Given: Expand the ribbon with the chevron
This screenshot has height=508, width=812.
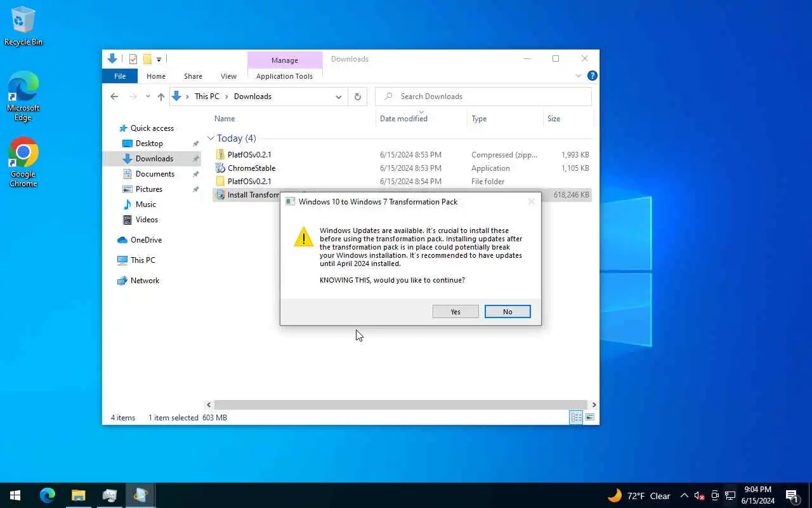Looking at the screenshot, I should [x=579, y=76].
